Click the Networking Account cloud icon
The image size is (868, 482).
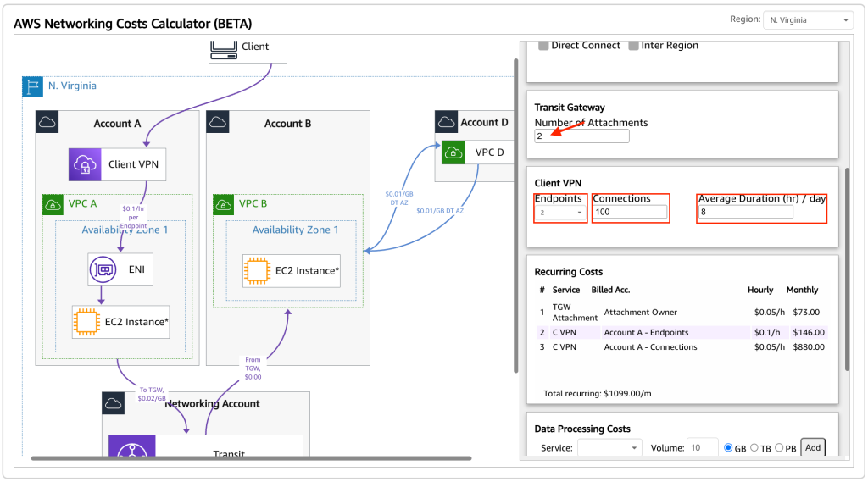click(x=114, y=403)
